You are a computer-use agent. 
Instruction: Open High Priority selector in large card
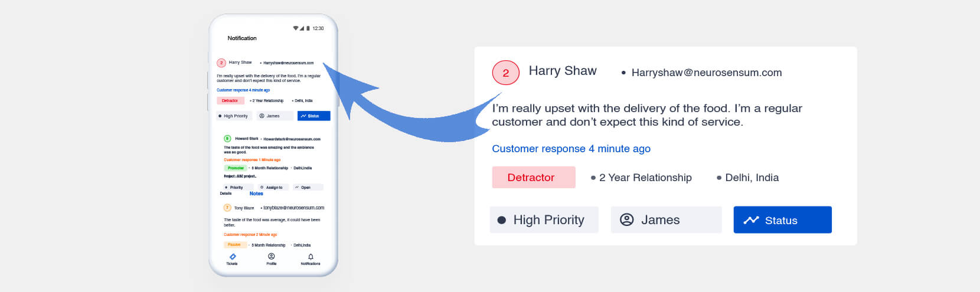[x=544, y=220]
